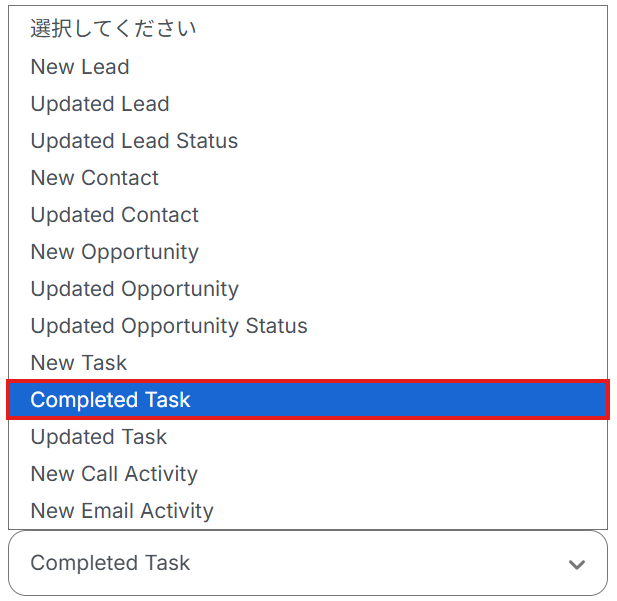Image resolution: width=617 pixels, height=601 pixels.
Task: Select the Updated Lead option
Action: [100, 104]
